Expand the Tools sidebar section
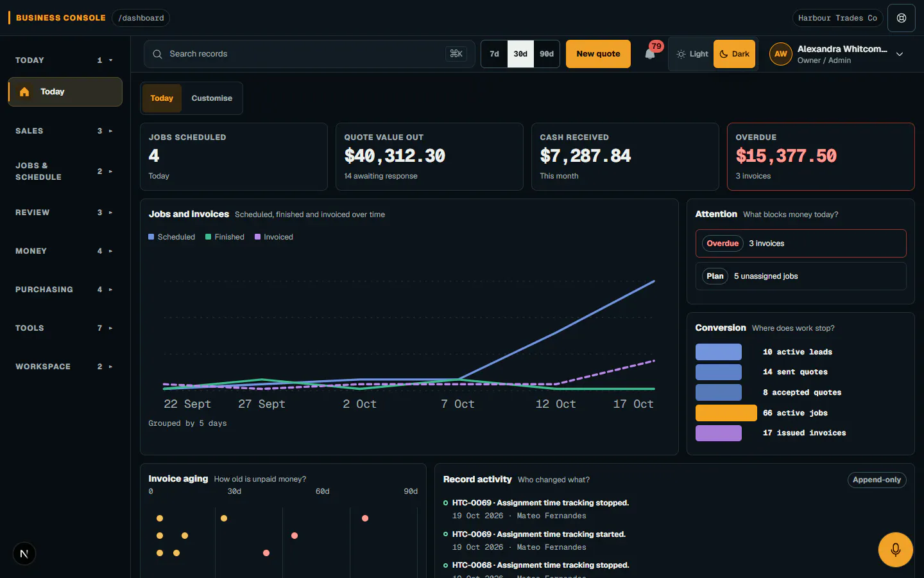924x578 pixels. click(64, 328)
